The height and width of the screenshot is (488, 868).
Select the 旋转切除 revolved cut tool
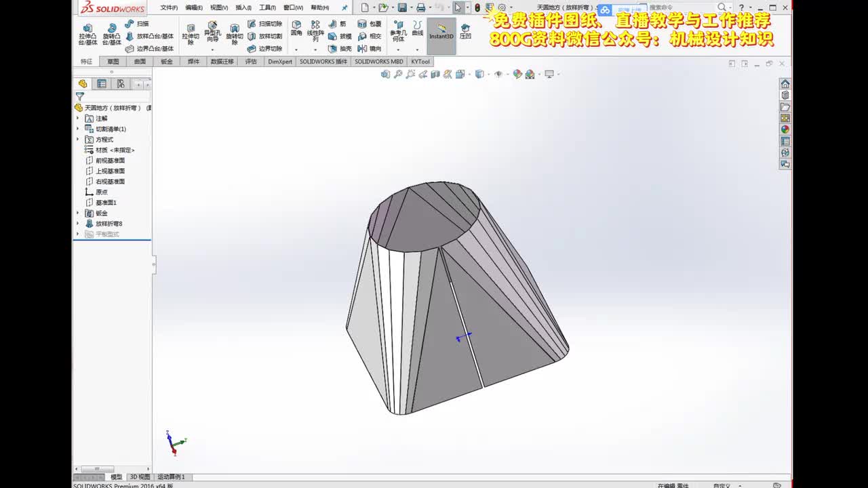tap(235, 35)
